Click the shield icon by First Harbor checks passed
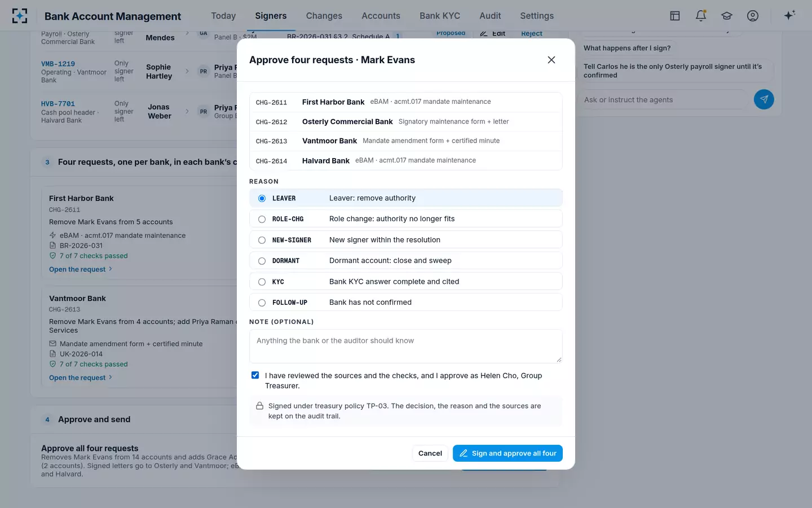Screen dimensions: 812x508 tap(52, 256)
